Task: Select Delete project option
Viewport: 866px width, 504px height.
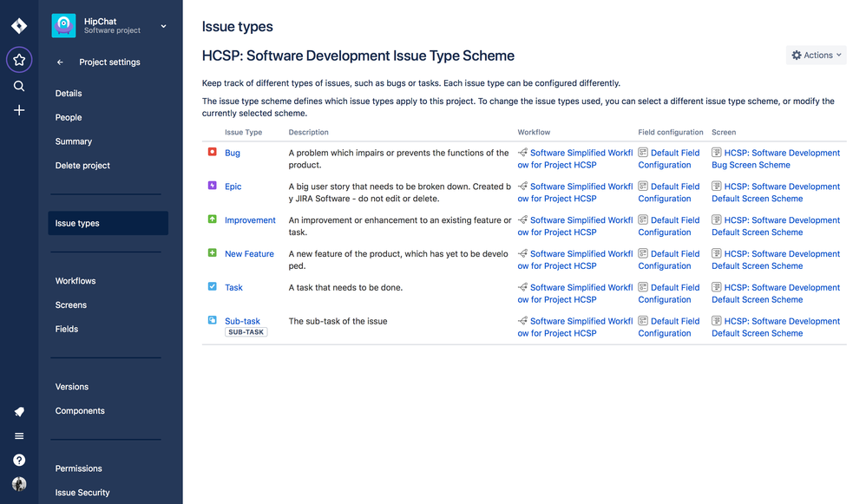Action: point(82,166)
